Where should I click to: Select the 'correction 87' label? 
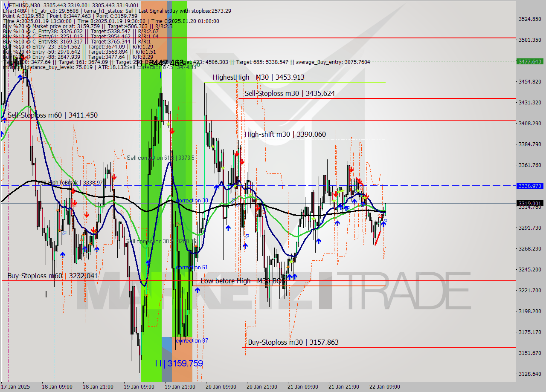tap(192, 340)
